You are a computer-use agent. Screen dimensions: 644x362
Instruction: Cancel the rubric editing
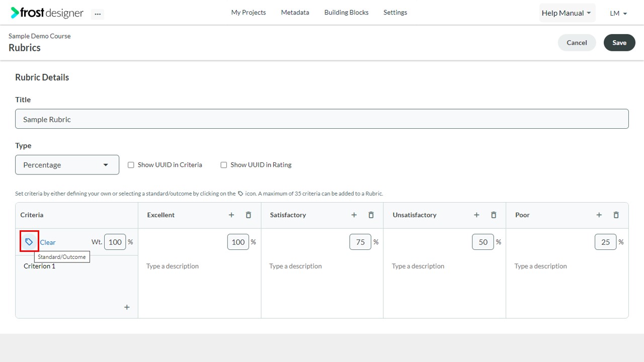(x=577, y=43)
